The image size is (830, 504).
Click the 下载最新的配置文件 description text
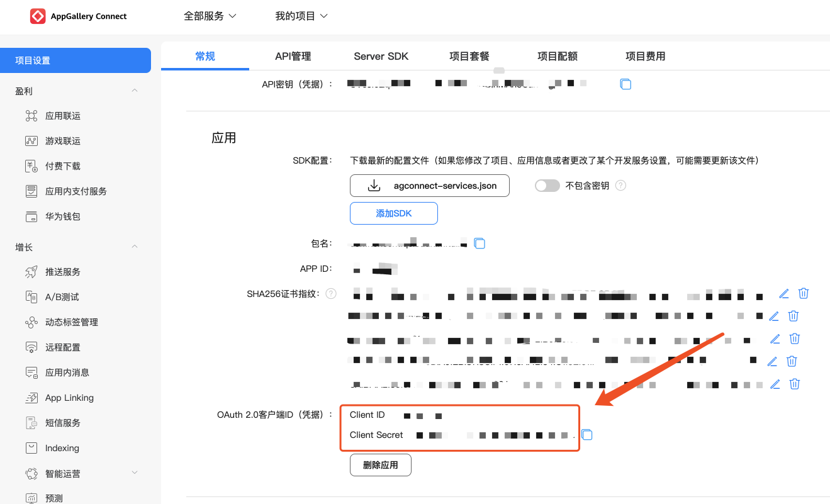click(554, 160)
